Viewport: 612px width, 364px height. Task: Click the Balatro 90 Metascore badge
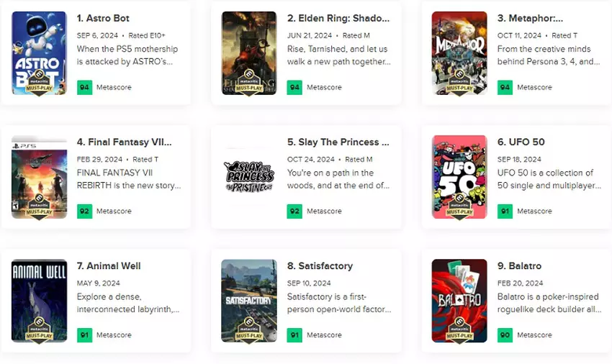coord(505,335)
